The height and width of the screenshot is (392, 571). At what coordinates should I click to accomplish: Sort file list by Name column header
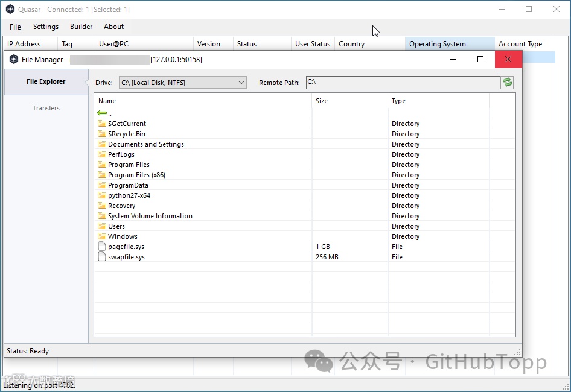click(203, 101)
